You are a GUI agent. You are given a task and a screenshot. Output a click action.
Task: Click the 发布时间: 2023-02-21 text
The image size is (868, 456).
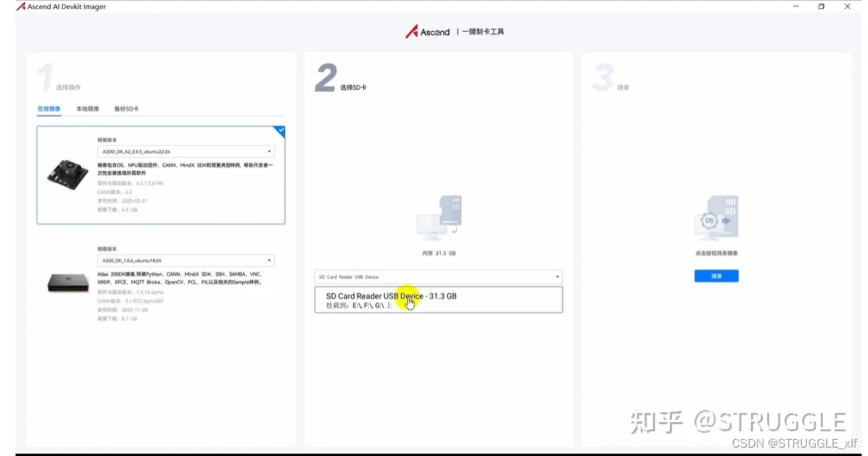122,200
